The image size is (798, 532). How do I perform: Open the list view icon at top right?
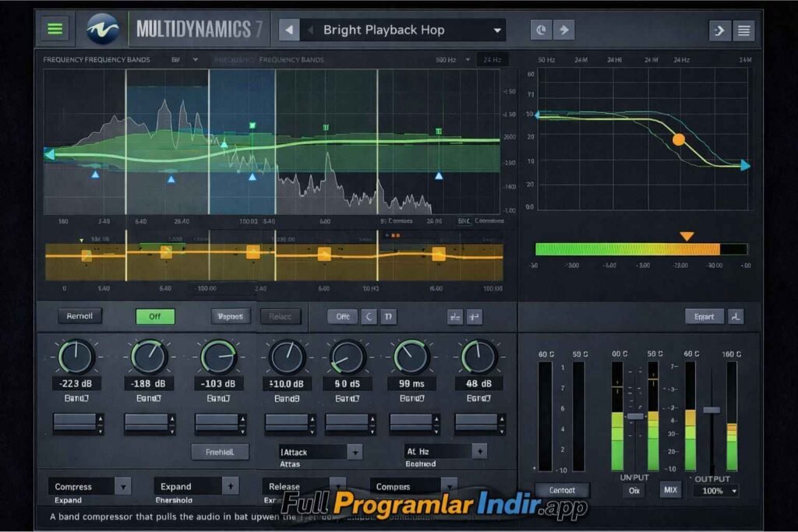(x=744, y=31)
